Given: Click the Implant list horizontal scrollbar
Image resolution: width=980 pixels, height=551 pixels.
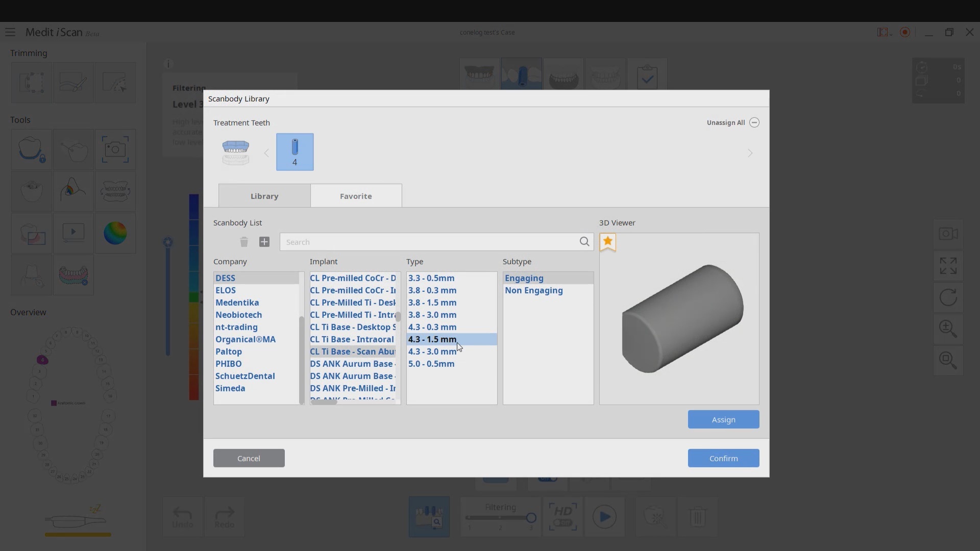Looking at the screenshot, I should point(324,402).
